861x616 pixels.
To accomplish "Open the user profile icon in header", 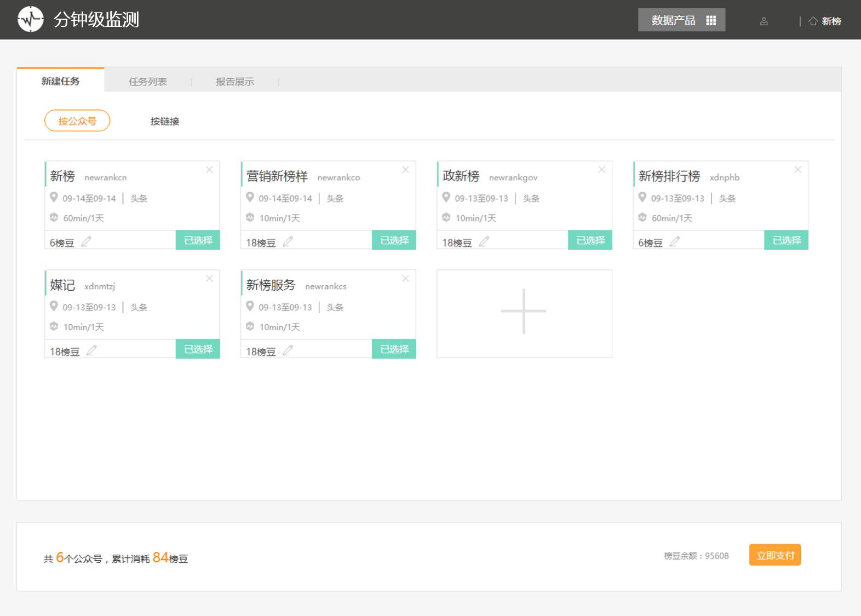I will 764,21.
